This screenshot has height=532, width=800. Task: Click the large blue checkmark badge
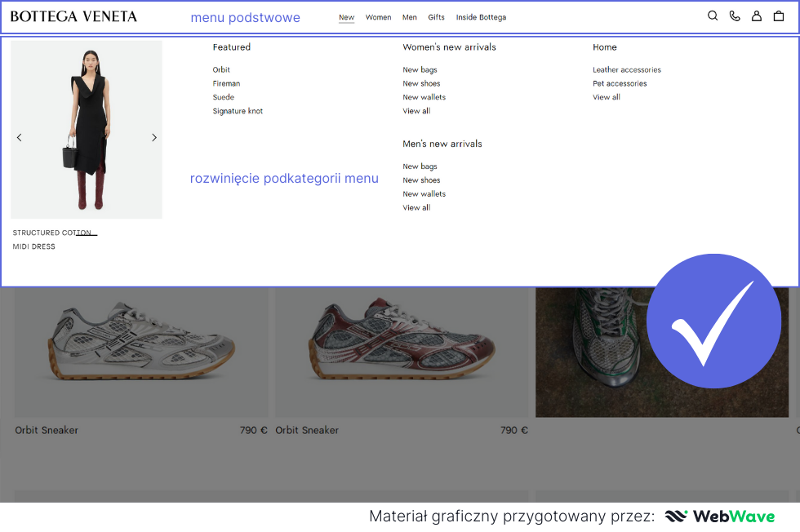[713, 321]
